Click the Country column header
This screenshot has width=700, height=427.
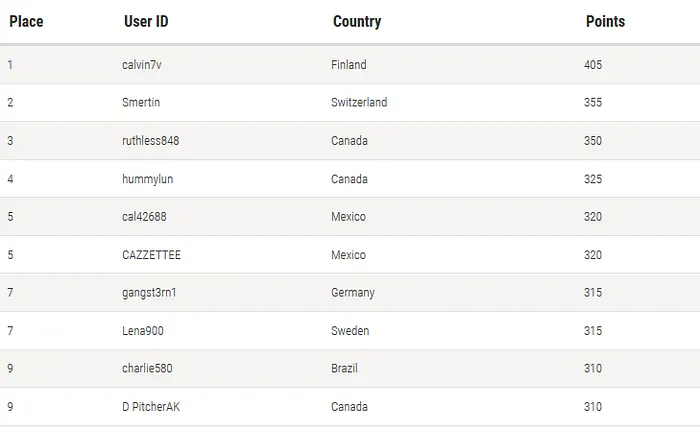pyautogui.click(x=357, y=21)
